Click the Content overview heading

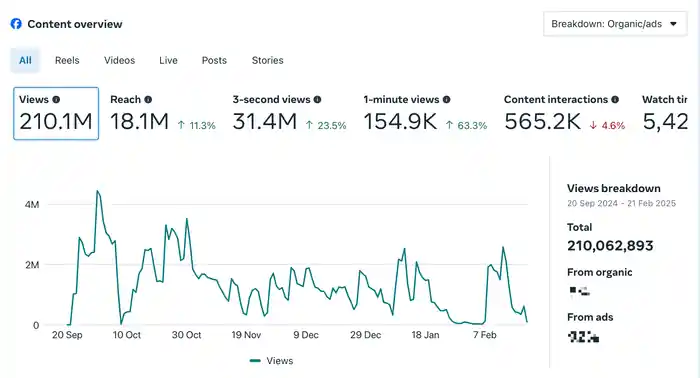[x=75, y=24]
